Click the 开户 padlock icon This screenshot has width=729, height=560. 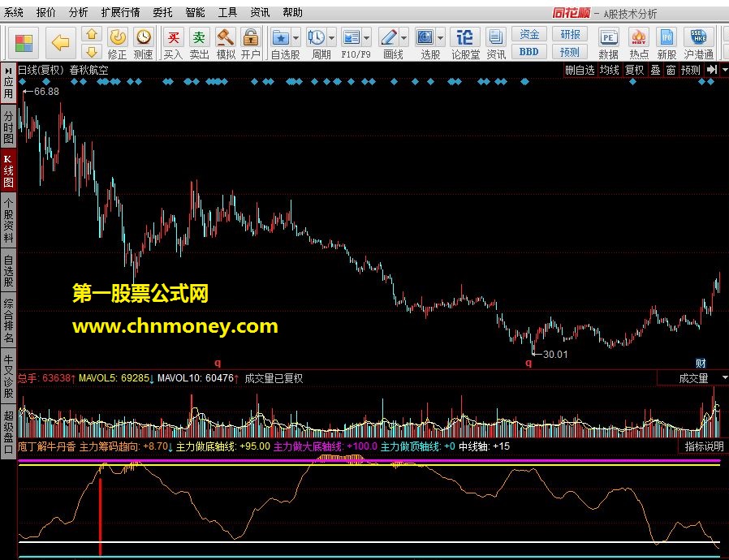point(251,37)
